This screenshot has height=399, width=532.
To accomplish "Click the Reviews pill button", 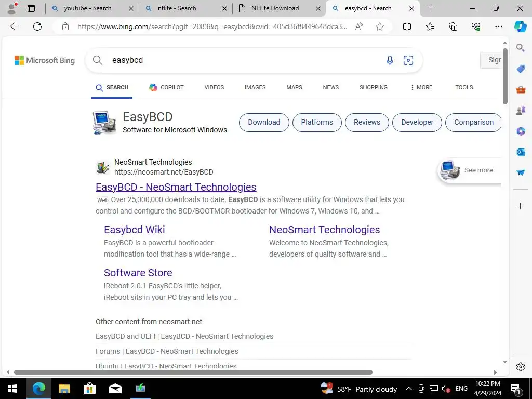I will pyautogui.click(x=367, y=122).
